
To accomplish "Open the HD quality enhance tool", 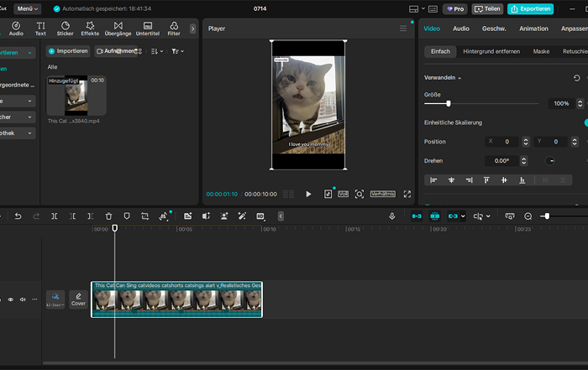I will coord(260,216).
